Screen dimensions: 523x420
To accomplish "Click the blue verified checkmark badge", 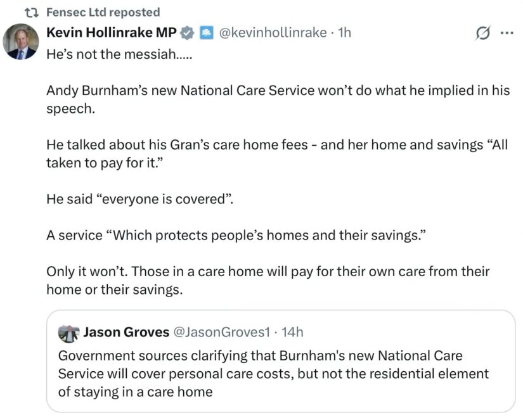I will (187, 33).
